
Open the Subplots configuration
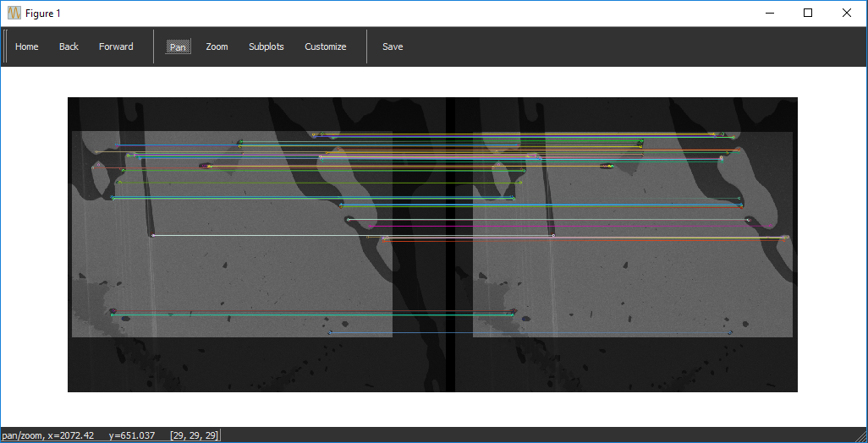266,46
